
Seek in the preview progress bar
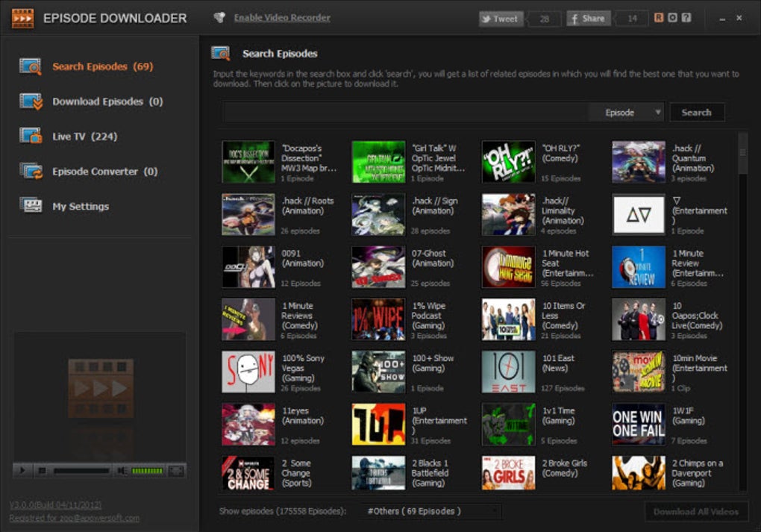coord(81,471)
